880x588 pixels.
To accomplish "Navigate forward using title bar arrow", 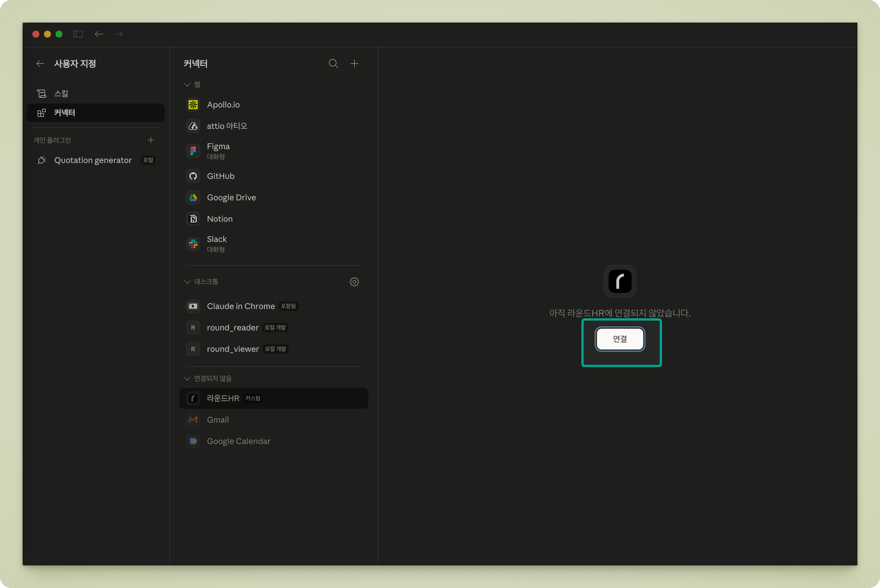I will 119,34.
